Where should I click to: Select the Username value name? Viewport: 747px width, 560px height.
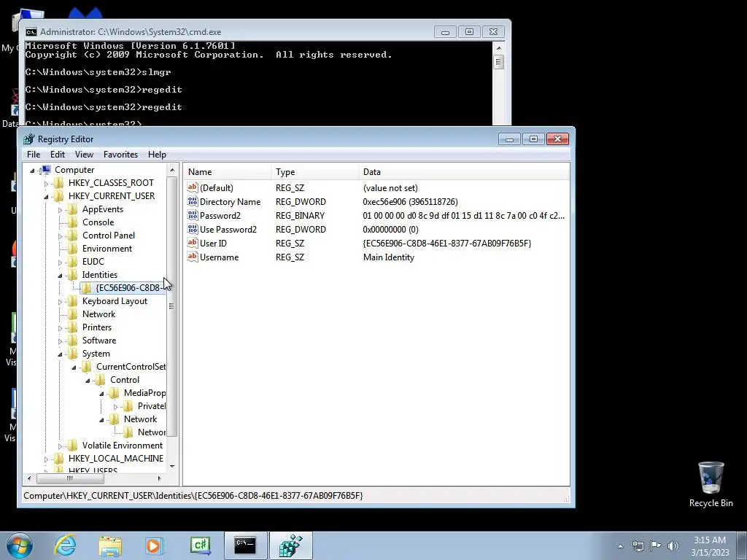point(219,257)
